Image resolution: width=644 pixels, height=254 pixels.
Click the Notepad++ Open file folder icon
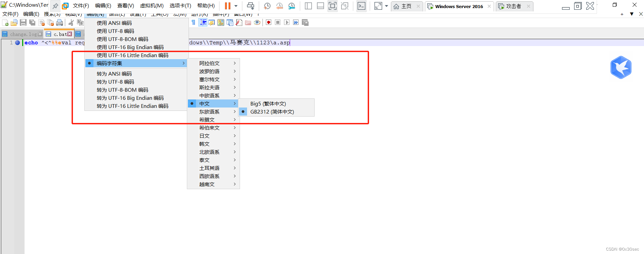click(x=14, y=23)
